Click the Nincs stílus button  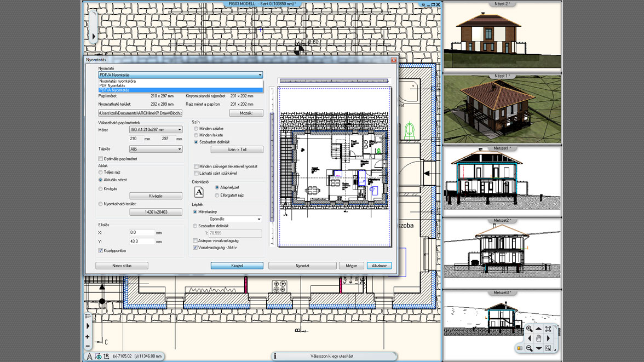pos(122,266)
